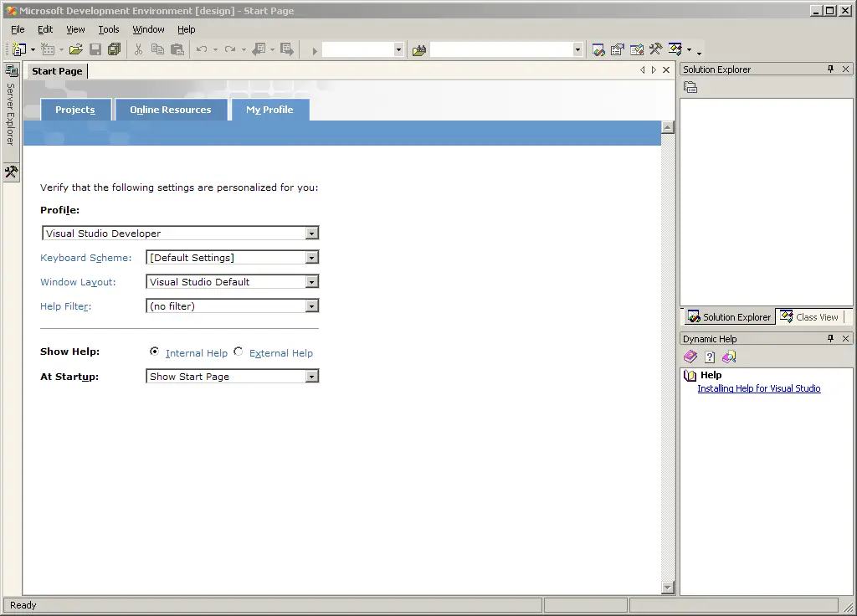Open the Find combo box dropdown arrow
Viewport: 857px width, 616px height.
click(577, 49)
